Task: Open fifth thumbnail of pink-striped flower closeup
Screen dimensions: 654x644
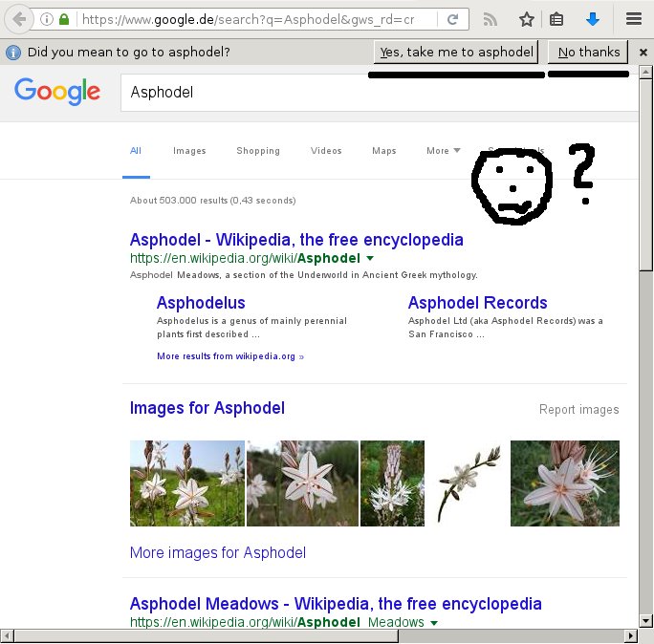Action: point(565,483)
